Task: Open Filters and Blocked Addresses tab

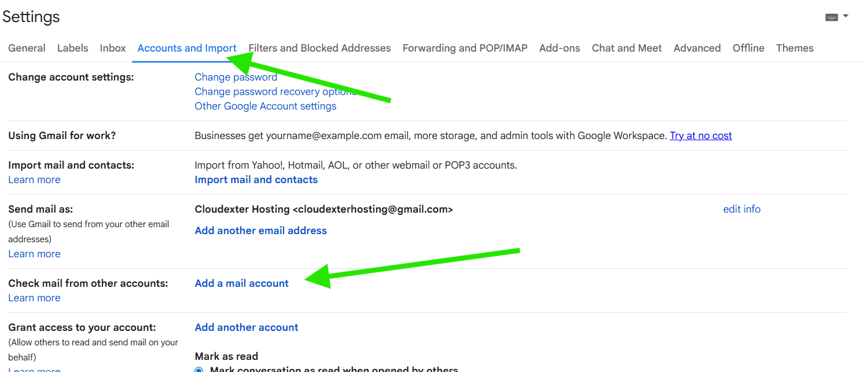Action: pos(319,48)
